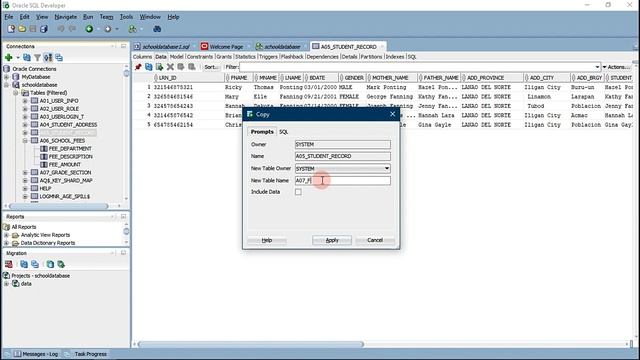Screen dimensions: 640x360
Task: Click the green plus New Connection icon
Action: [x=9, y=58]
